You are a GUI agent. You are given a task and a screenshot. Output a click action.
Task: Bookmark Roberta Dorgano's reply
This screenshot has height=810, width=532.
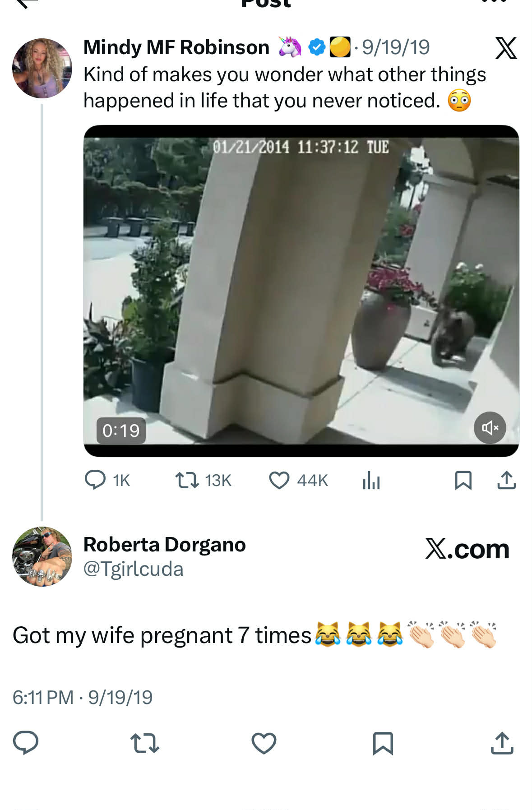point(383,743)
